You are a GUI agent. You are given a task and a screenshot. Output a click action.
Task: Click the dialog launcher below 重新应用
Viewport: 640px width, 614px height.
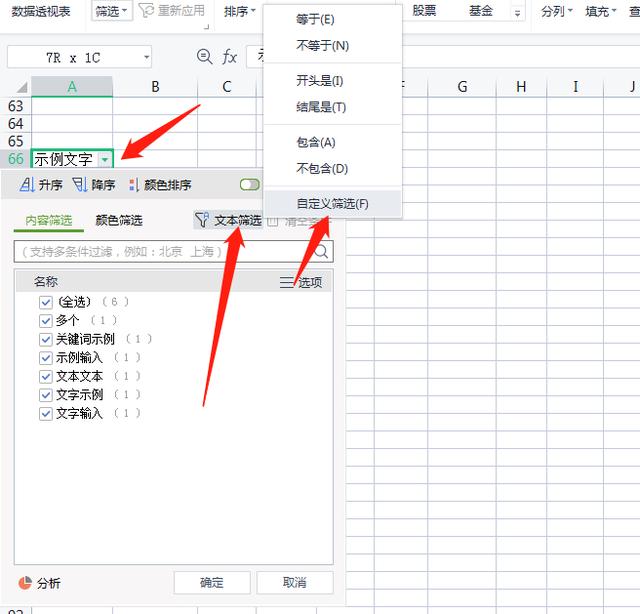[x=207, y=27]
